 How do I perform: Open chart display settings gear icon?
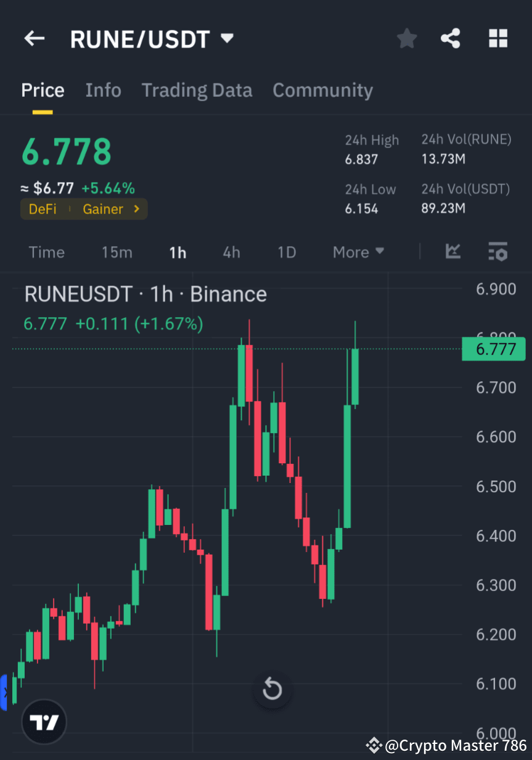point(497,252)
